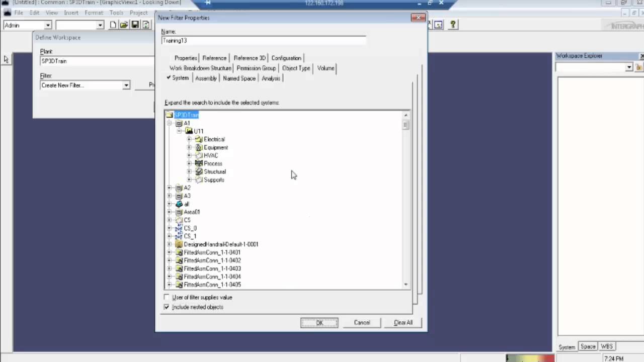Switch to the Reference 3D tab
This screenshot has width=644, height=362.
coord(249,58)
